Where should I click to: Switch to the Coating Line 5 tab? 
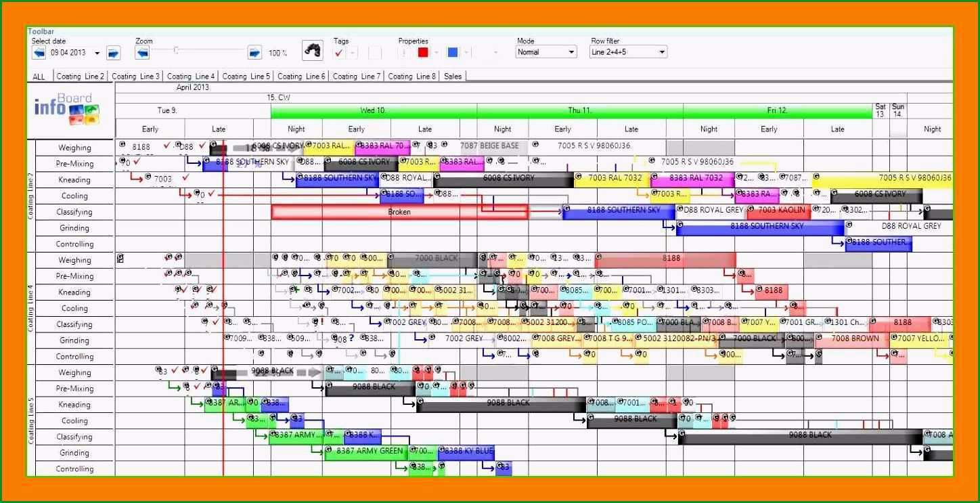246,76
